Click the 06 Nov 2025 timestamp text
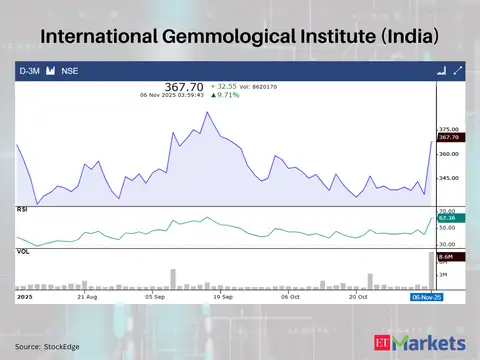 click(172, 95)
